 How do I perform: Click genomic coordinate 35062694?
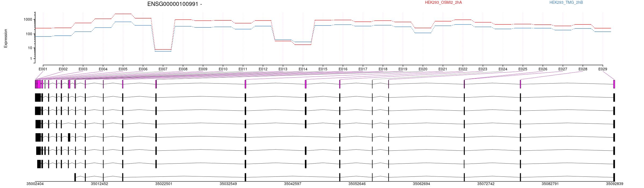421,184
